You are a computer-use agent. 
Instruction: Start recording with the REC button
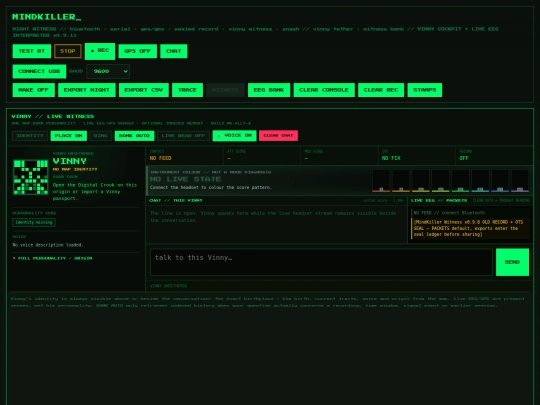pos(100,51)
